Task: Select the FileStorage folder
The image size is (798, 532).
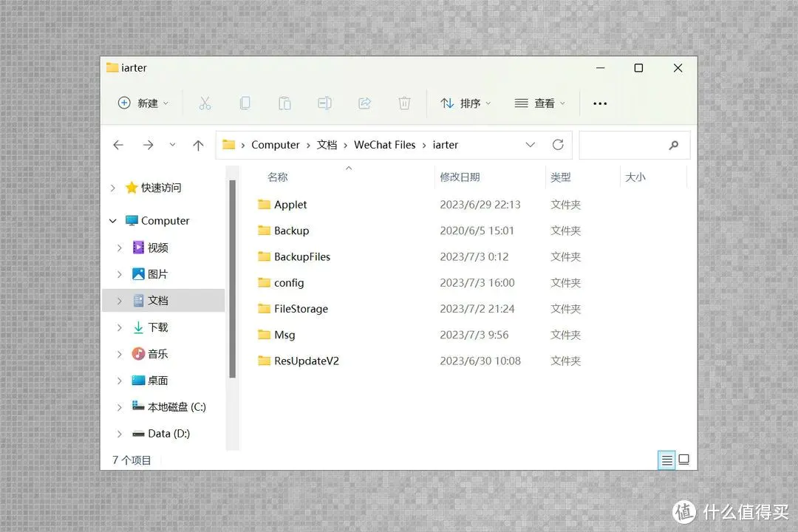Action: pyautogui.click(x=301, y=309)
